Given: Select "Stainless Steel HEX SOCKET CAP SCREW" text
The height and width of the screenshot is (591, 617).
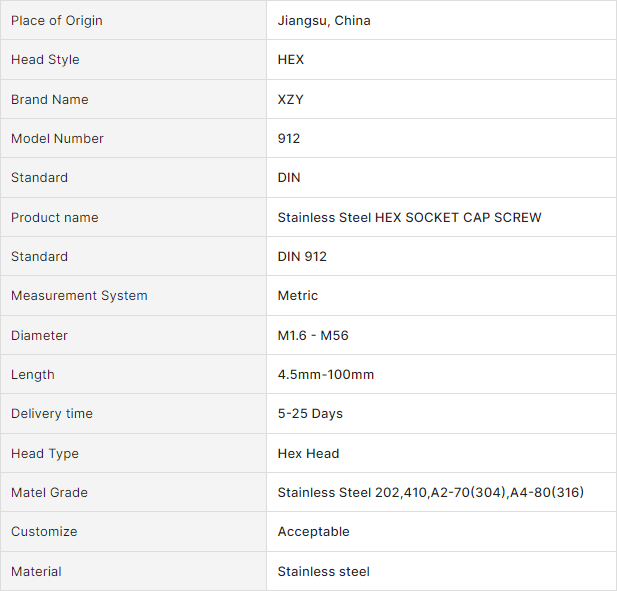Looking at the screenshot, I should click(409, 218).
